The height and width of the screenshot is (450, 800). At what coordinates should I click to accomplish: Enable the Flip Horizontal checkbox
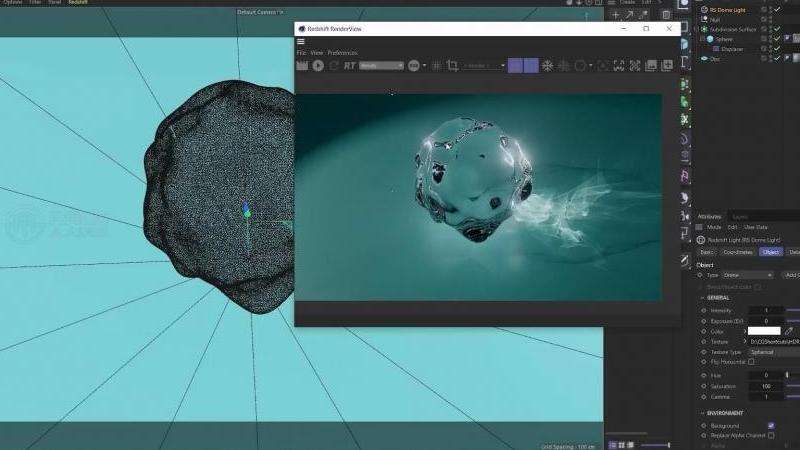[x=751, y=362]
